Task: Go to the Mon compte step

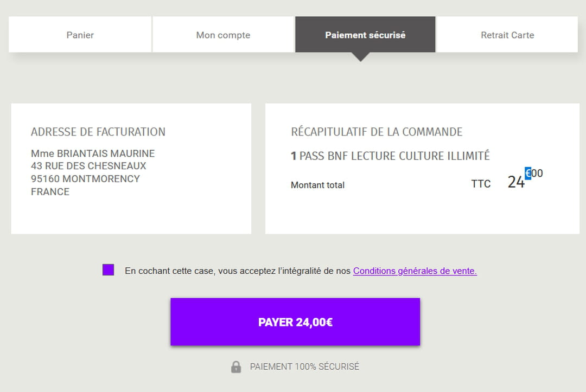Action: [223, 35]
